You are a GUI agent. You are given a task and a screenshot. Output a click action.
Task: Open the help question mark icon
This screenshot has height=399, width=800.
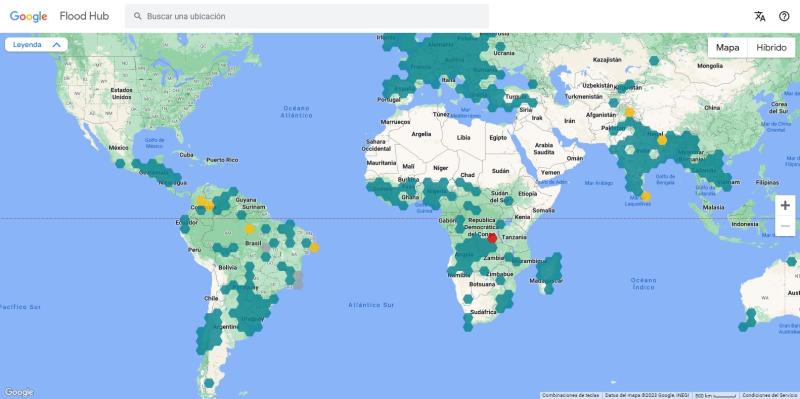coord(784,16)
